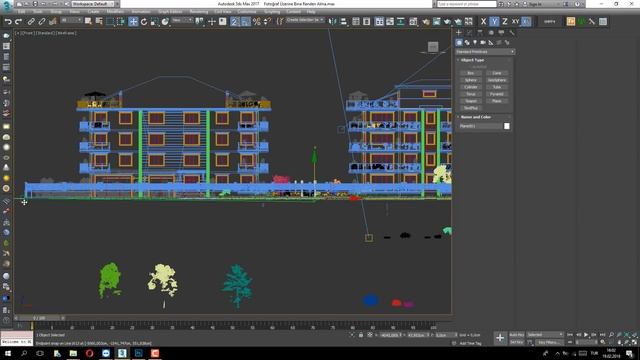Toggle the 2D/3D Snaps button

(x=234, y=21)
